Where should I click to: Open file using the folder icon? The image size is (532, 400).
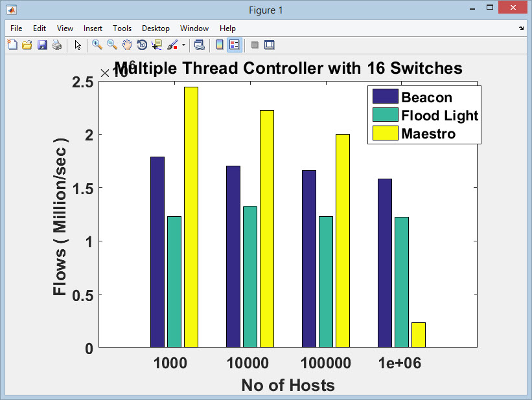tap(27, 45)
